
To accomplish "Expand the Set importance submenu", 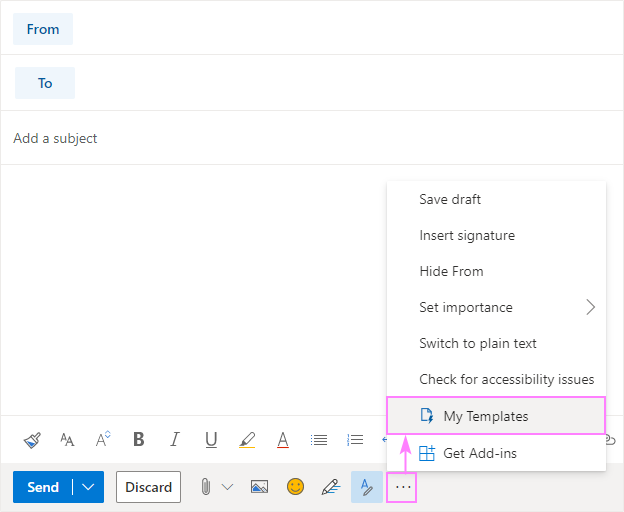I will pyautogui.click(x=590, y=307).
